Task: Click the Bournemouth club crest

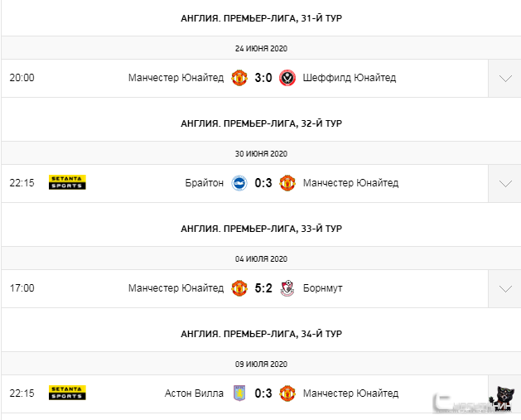Action: pos(287,288)
